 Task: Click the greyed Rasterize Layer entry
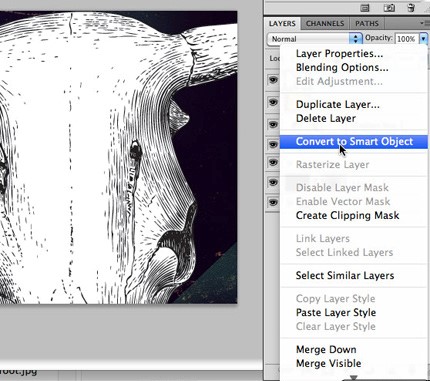click(x=354, y=165)
